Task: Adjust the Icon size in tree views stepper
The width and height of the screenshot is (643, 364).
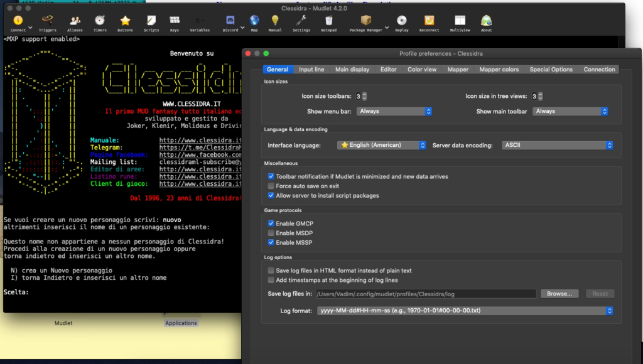Action: point(541,96)
